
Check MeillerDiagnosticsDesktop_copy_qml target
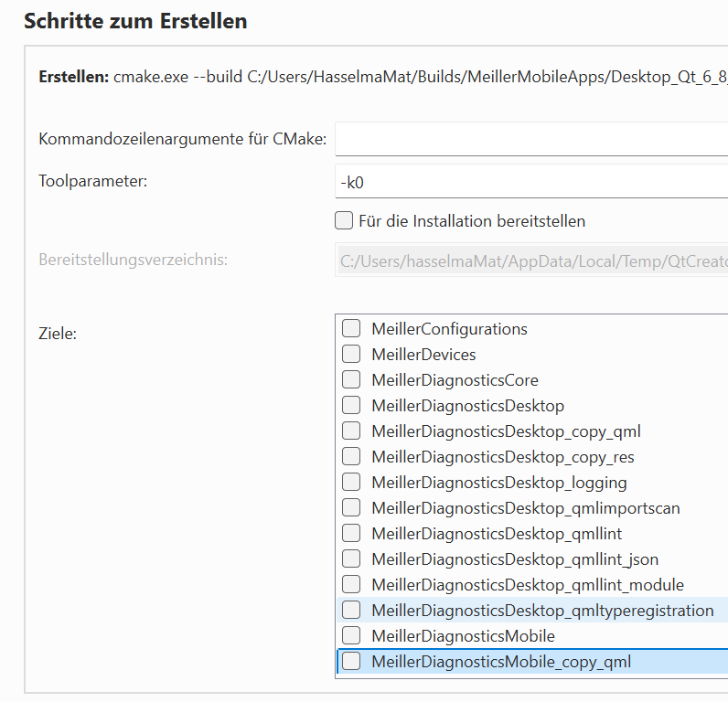click(x=351, y=431)
